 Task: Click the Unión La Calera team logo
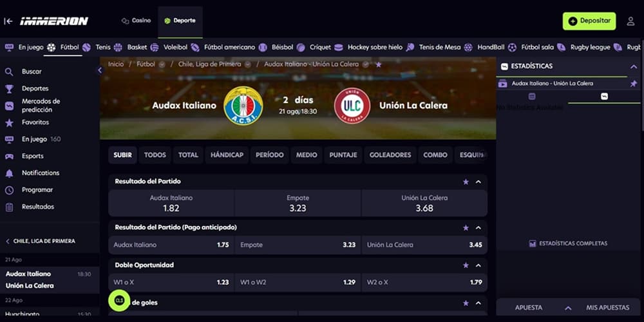coord(352,106)
